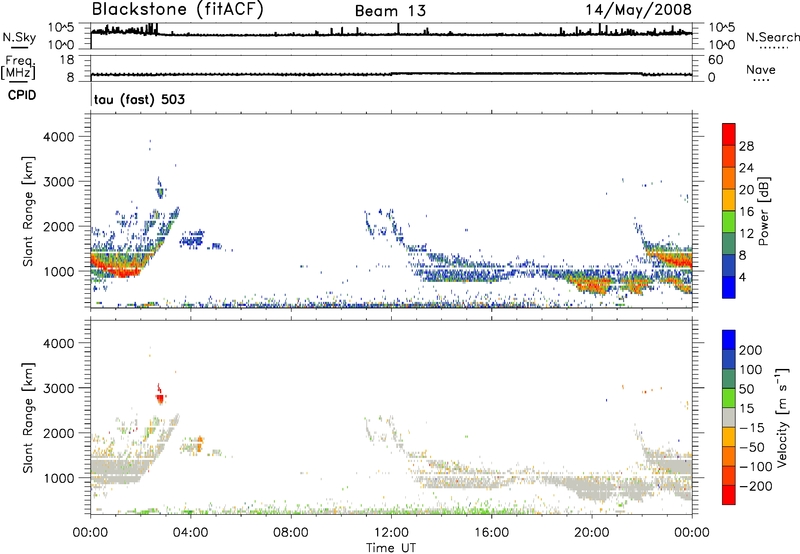Viewport: 800px width, 554px height.
Task: Click the "04:00" time tick label
Action: click(190, 533)
